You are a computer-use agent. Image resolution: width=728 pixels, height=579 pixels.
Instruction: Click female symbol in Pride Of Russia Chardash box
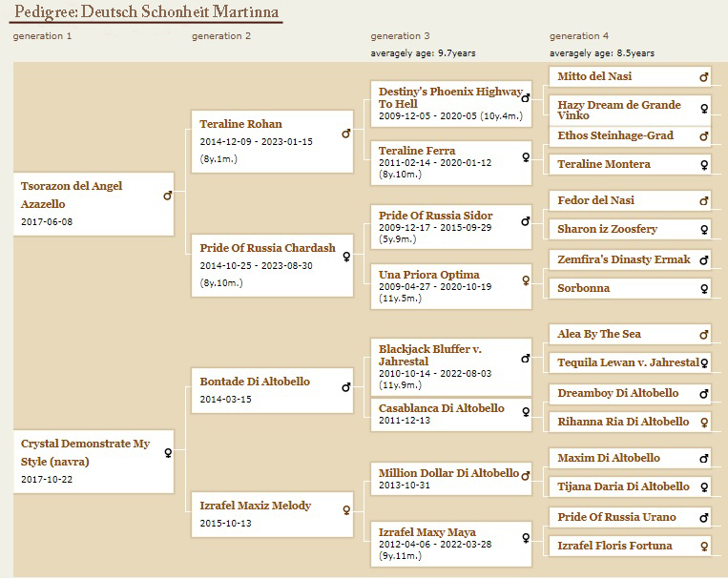346,256
